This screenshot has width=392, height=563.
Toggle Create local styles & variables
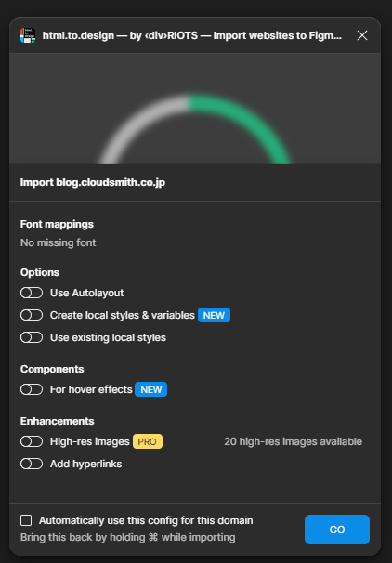pos(32,315)
